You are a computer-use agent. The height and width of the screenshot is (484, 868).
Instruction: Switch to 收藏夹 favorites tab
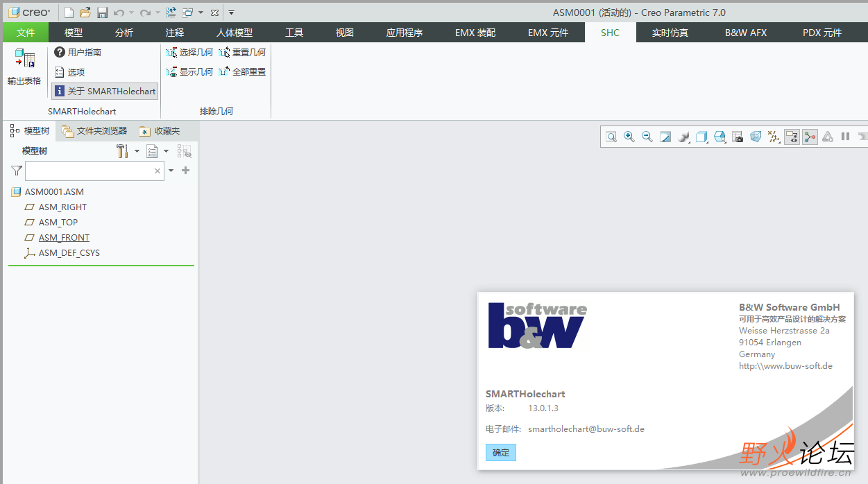coord(160,130)
